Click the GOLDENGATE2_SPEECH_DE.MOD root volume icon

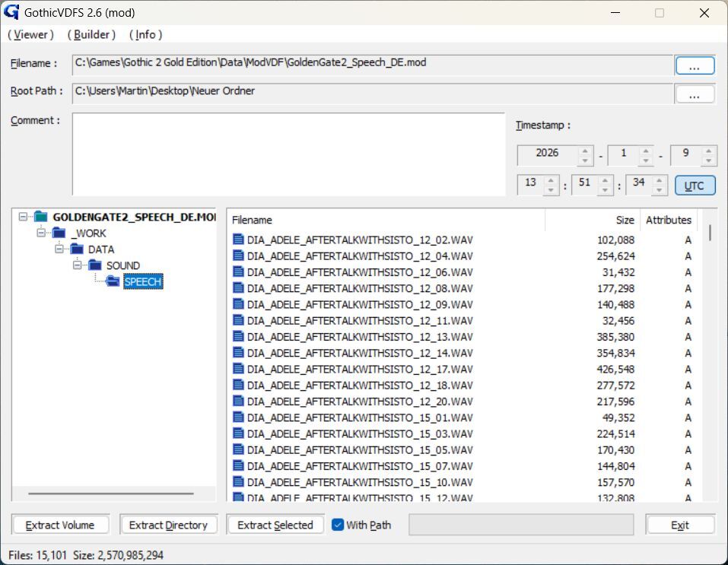41,217
